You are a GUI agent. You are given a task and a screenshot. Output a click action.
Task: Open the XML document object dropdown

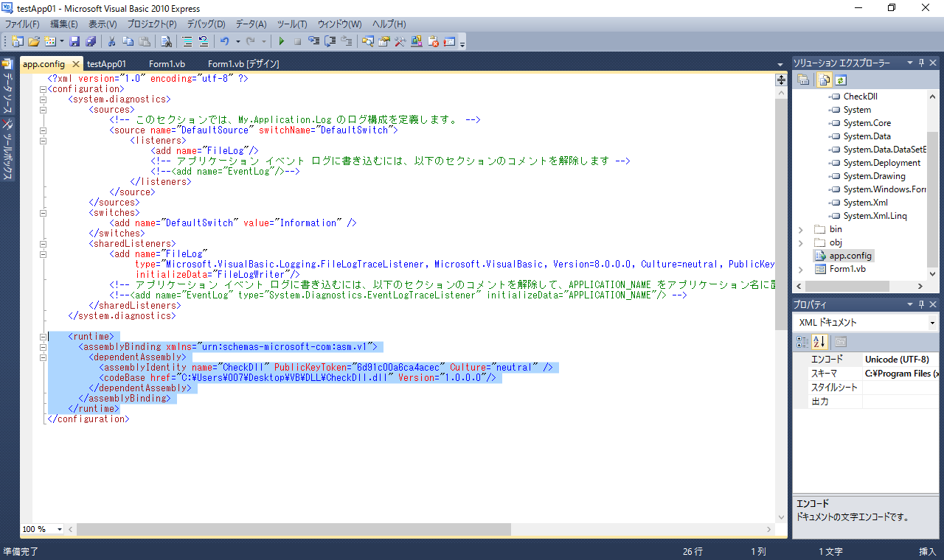coord(932,323)
